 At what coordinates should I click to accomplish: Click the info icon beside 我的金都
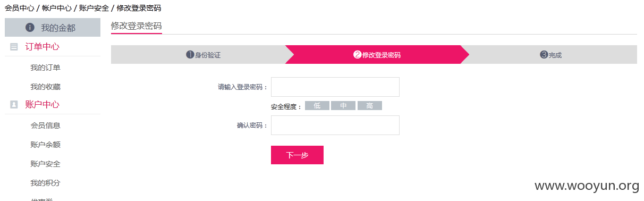click(x=30, y=28)
